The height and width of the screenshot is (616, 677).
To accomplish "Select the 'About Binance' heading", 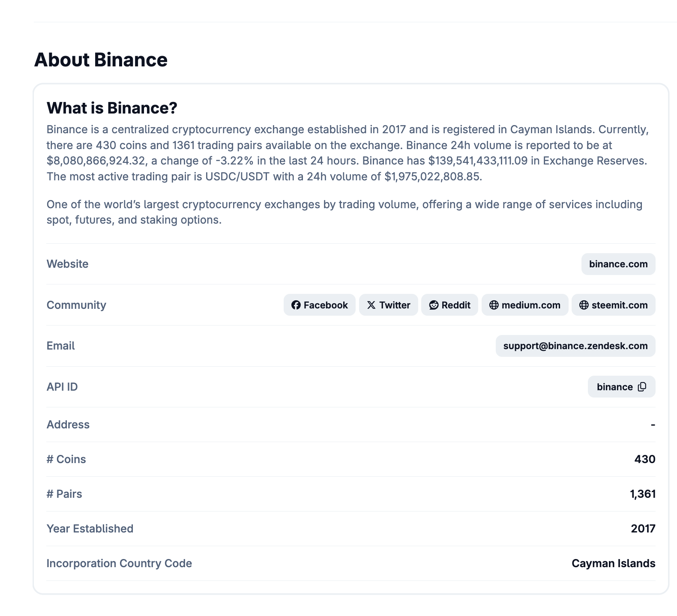I will (x=101, y=60).
